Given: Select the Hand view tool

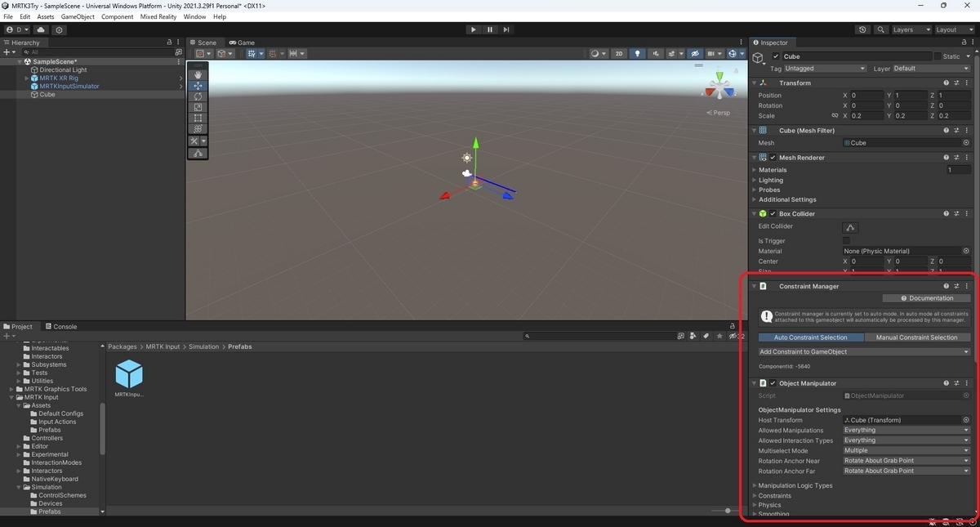Looking at the screenshot, I should tap(198, 74).
